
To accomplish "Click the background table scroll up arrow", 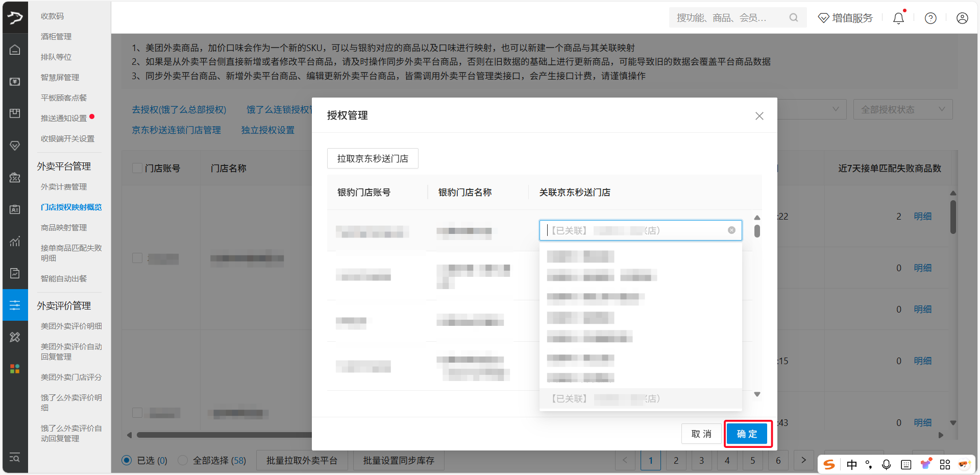I will [953, 193].
